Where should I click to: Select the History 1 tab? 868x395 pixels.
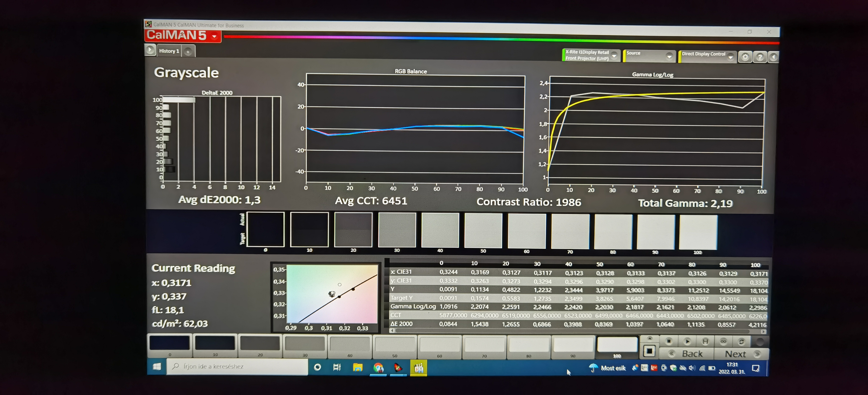[169, 51]
